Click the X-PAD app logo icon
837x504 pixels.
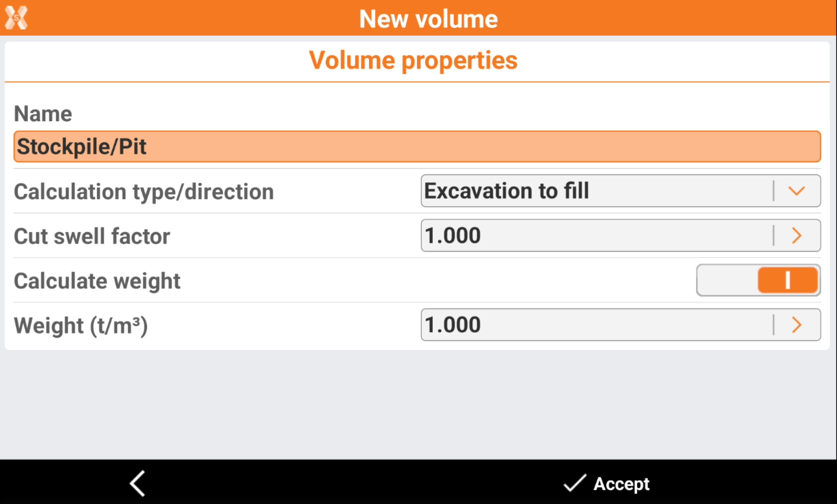click(16, 18)
